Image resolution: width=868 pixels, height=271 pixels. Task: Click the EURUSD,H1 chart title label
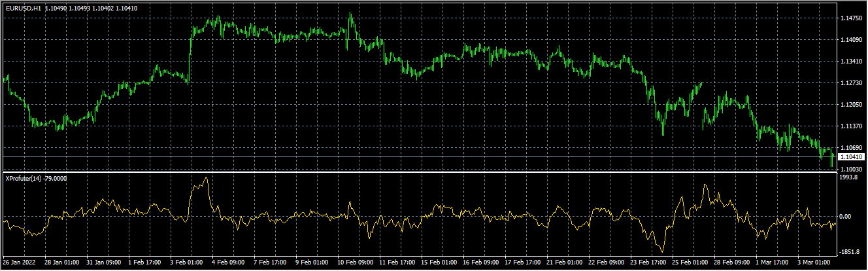[x=23, y=8]
